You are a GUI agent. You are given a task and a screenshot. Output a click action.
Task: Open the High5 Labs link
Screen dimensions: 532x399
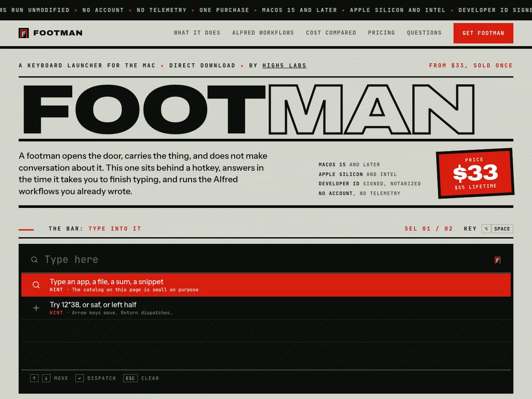click(284, 66)
